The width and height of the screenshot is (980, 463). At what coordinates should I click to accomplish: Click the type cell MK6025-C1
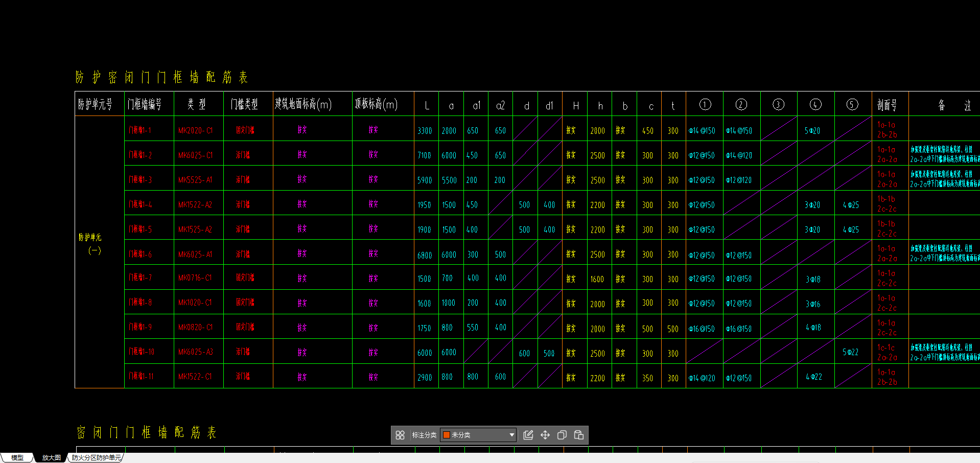pyautogui.click(x=195, y=155)
